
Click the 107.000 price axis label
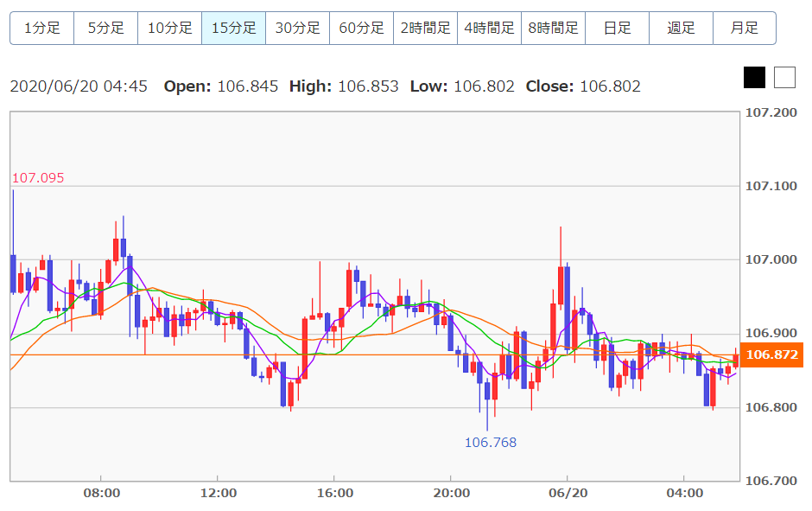(x=771, y=259)
